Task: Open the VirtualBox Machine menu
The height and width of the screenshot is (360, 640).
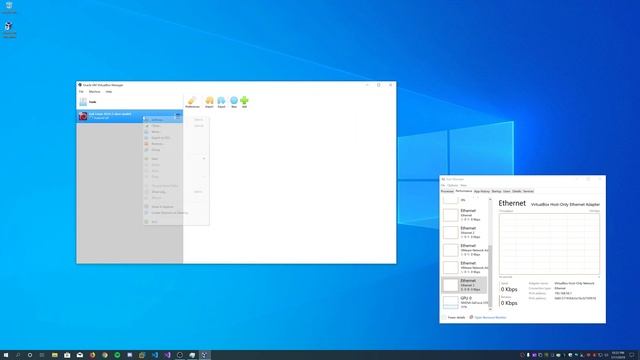Action: coord(94,92)
